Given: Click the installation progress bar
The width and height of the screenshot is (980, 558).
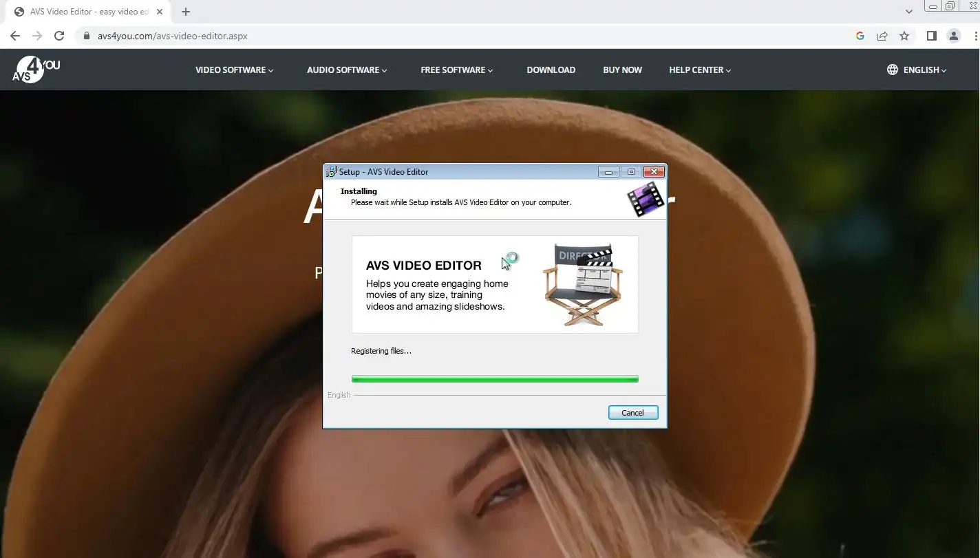Looking at the screenshot, I should [495, 378].
